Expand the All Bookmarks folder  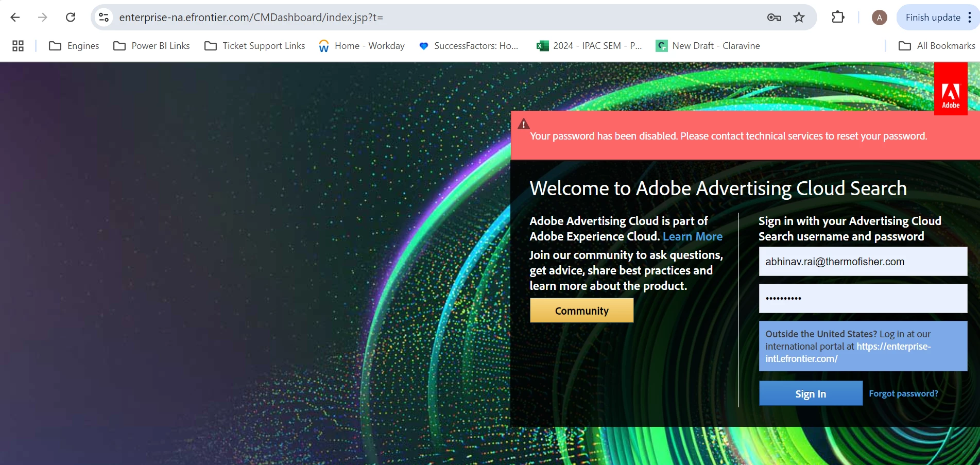click(936, 46)
